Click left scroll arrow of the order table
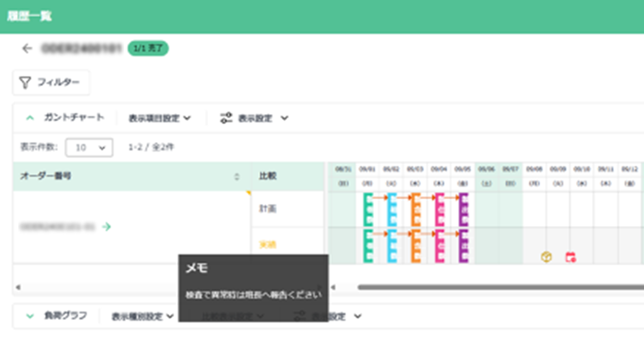 coord(18,287)
